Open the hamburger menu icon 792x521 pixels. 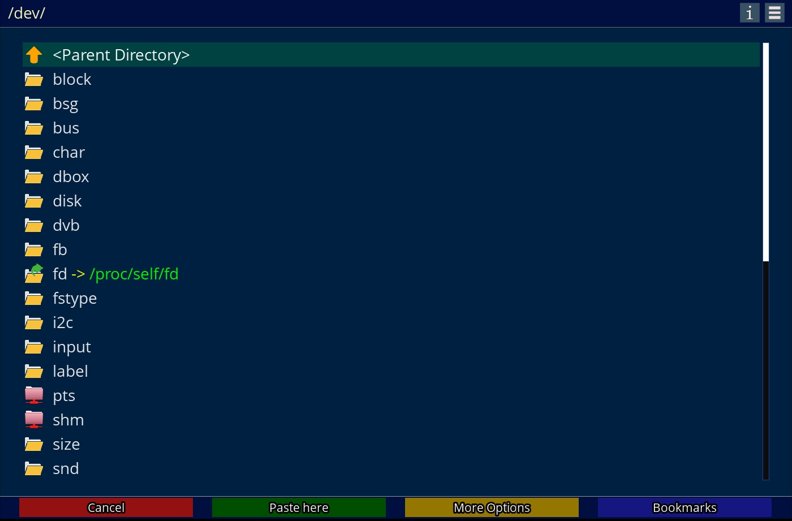click(774, 13)
